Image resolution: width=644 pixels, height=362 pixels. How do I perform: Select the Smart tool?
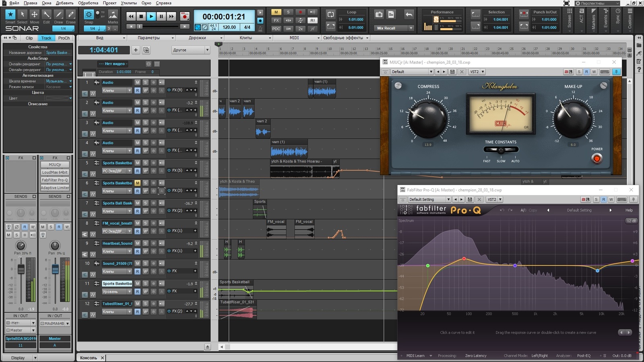pyautogui.click(x=10, y=14)
